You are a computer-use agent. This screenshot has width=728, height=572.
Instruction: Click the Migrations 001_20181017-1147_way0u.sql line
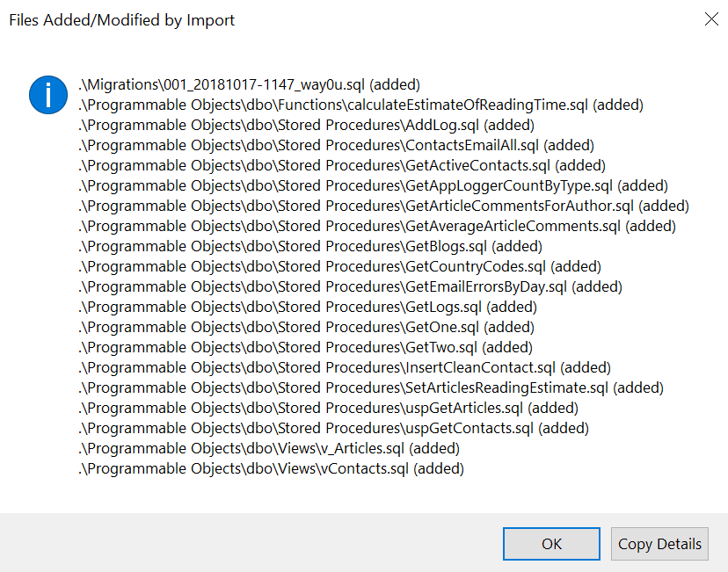(x=250, y=85)
